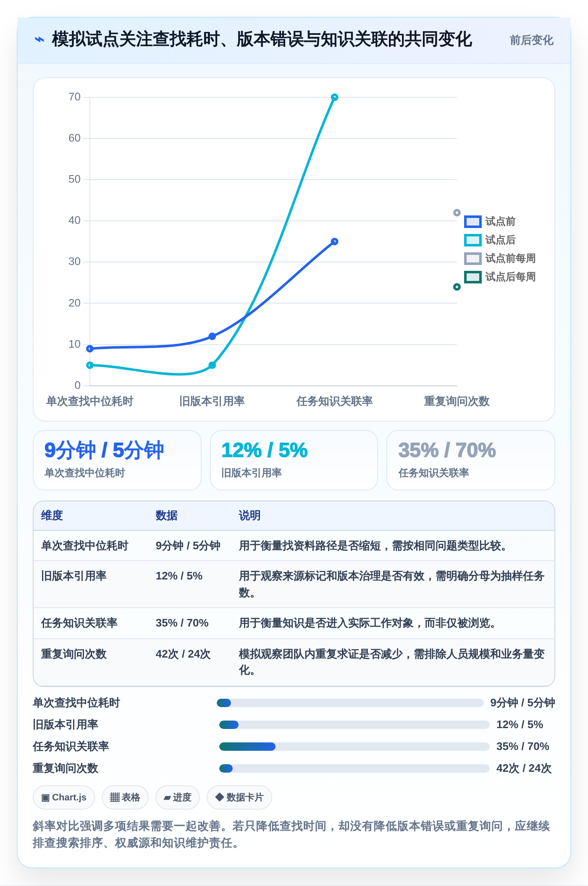This screenshot has height=886, width=588.
Task: Click table cell 42次 / 24次
Action: click(183, 654)
